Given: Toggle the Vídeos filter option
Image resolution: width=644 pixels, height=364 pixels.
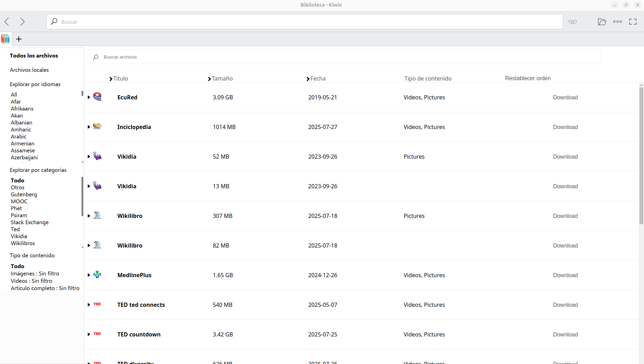Looking at the screenshot, I should [x=31, y=281].
